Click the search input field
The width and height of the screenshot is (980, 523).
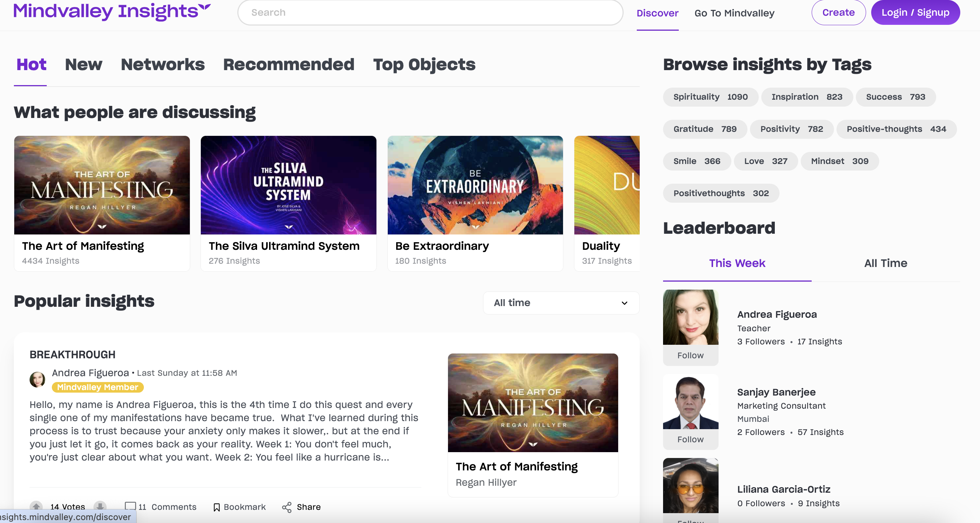[x=429, y=12]
